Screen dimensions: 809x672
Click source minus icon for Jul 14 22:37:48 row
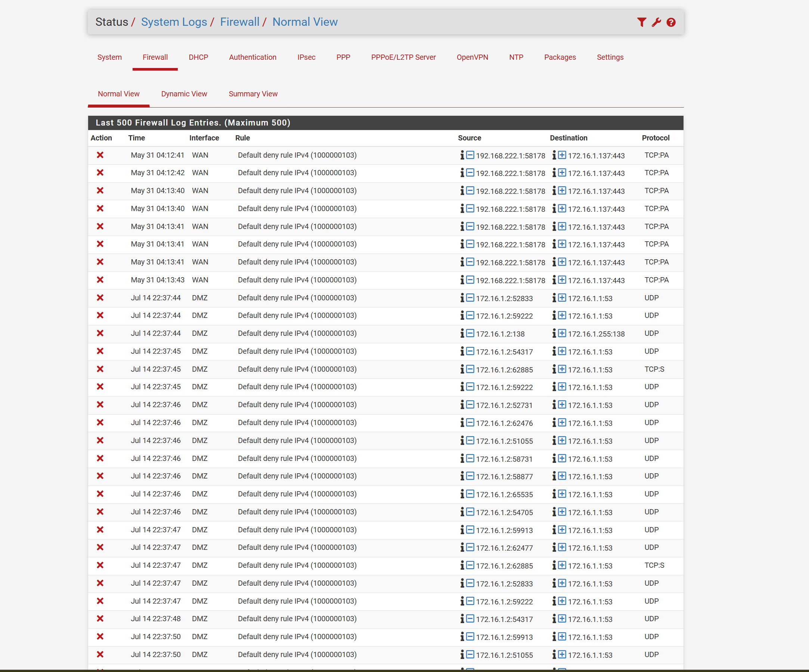pyautogui.click(x=470, y=619)
